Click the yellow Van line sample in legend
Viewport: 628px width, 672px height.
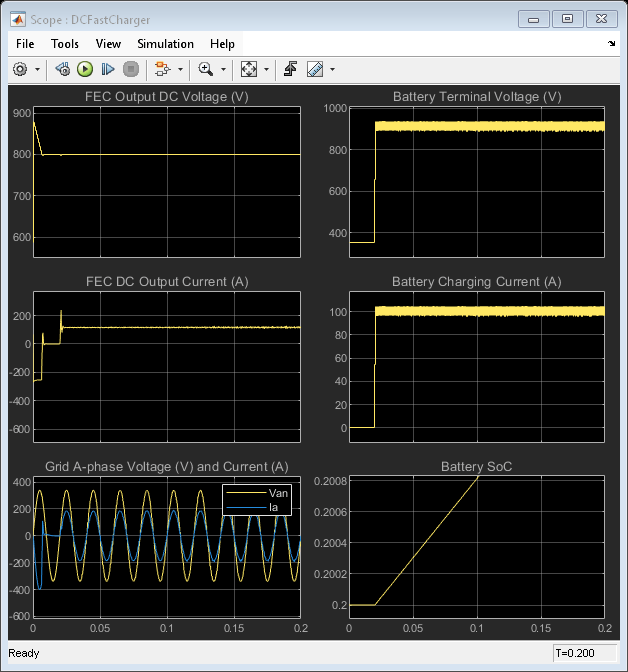tap(246, 493)
